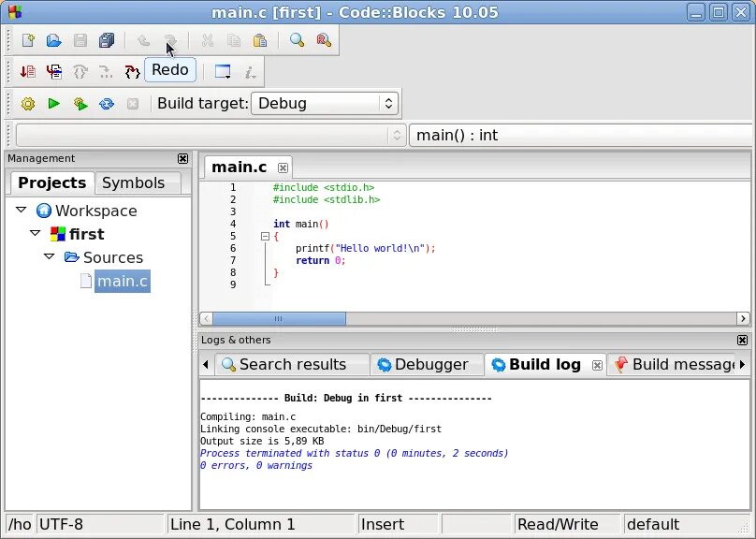Collapse the first project tree node
Screen dimensions: 756x539
pyautogui.click(x=35, y=233)
